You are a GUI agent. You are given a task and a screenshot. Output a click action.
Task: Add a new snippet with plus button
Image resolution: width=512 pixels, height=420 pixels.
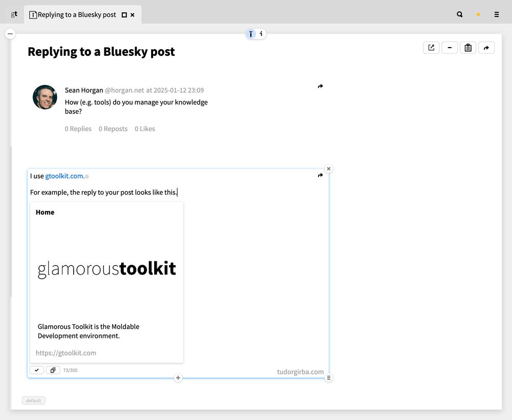click(178, 378)
